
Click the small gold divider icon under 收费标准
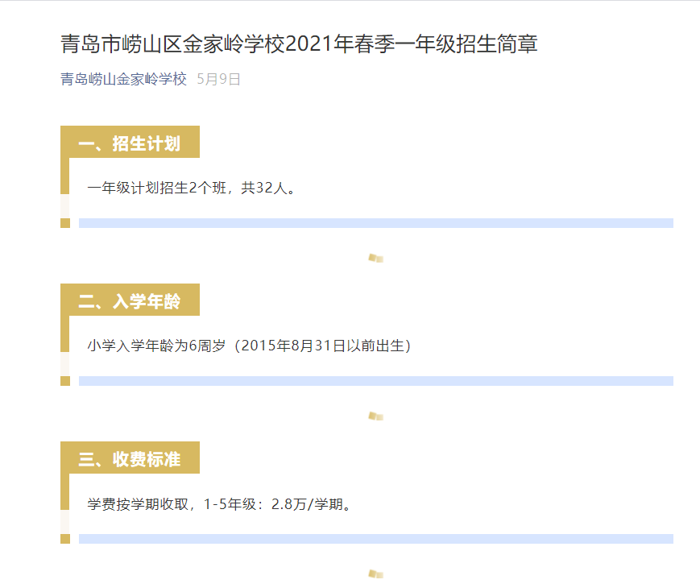pyautogui.click(x=375, y=574)
